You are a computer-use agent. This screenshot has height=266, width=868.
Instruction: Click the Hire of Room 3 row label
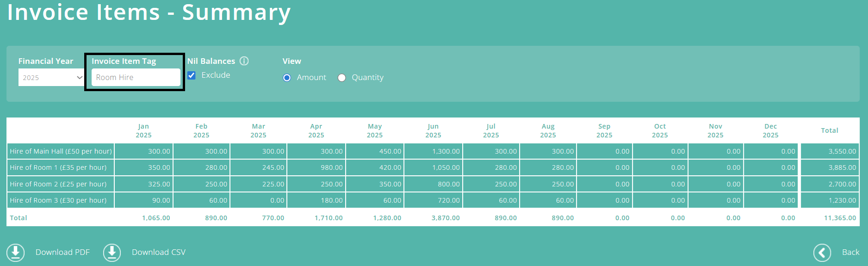(58, 200)
